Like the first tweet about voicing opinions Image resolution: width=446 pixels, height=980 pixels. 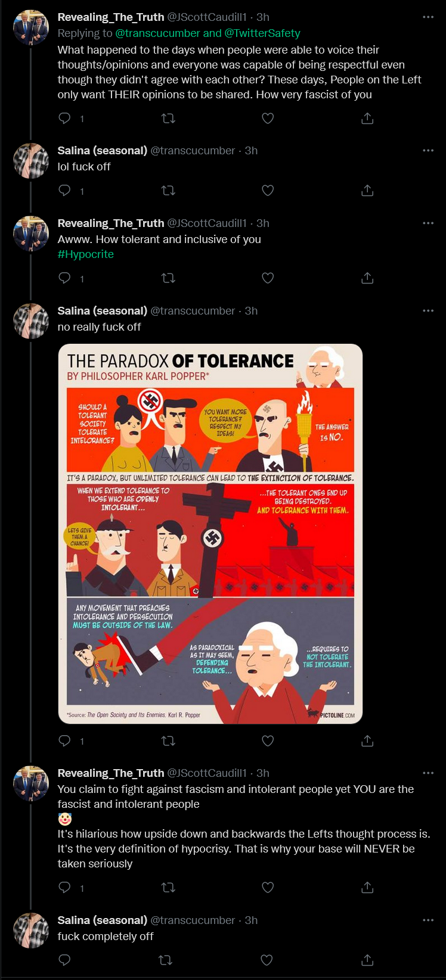click(268, 119)
